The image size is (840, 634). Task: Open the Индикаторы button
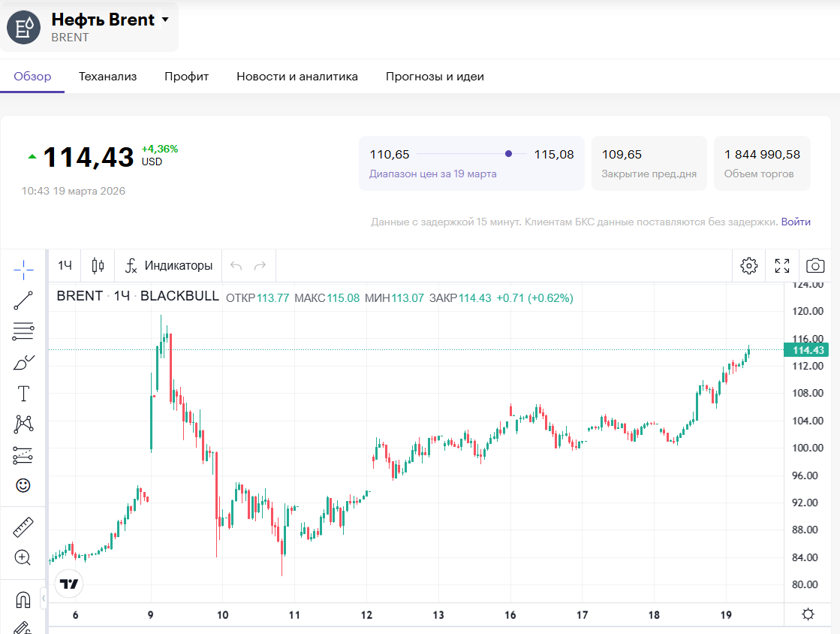tap(169, 265)
